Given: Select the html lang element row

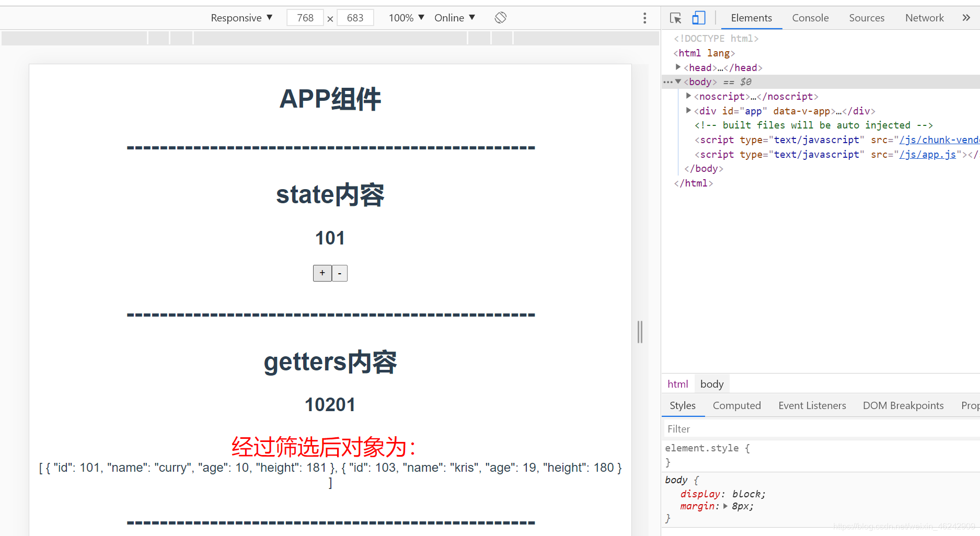Looking at the screenshot, I should point(704,53).
